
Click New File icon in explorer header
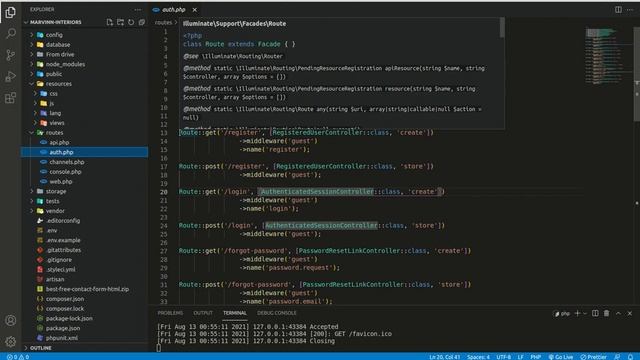point(109,22)
